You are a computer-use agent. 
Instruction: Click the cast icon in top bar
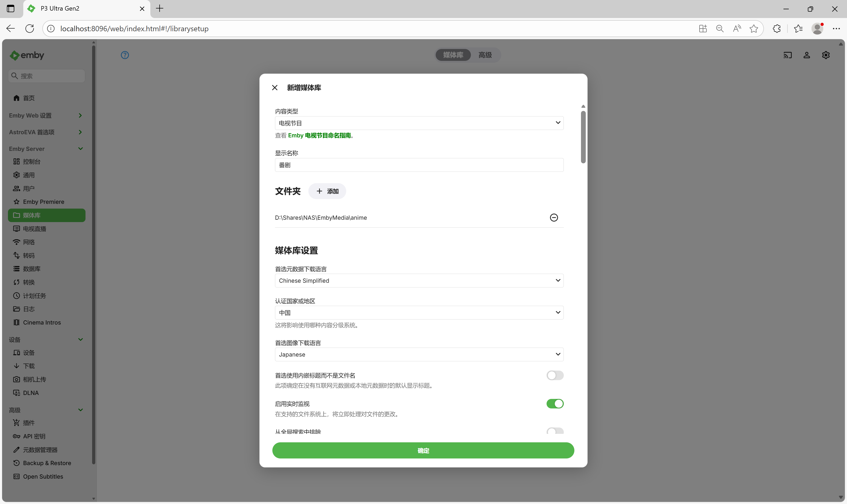(787, 55)
